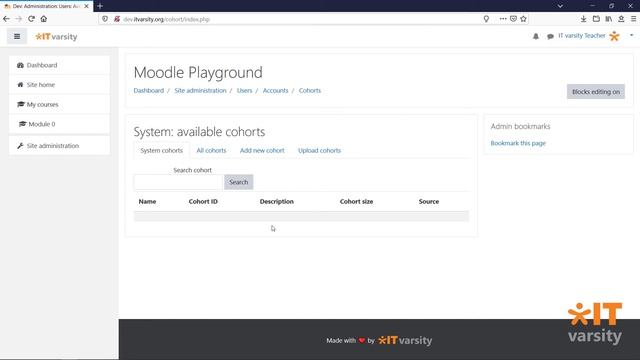Image resolution: width=640 pixels, height=360 pixels.
Task: Open the Firefox library icon
Action: coord(609,19)
